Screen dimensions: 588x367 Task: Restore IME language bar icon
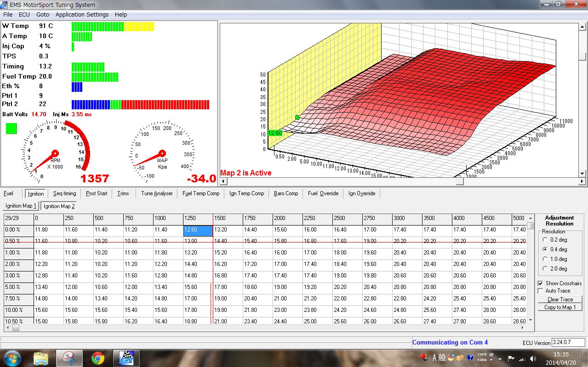(491, 355)
